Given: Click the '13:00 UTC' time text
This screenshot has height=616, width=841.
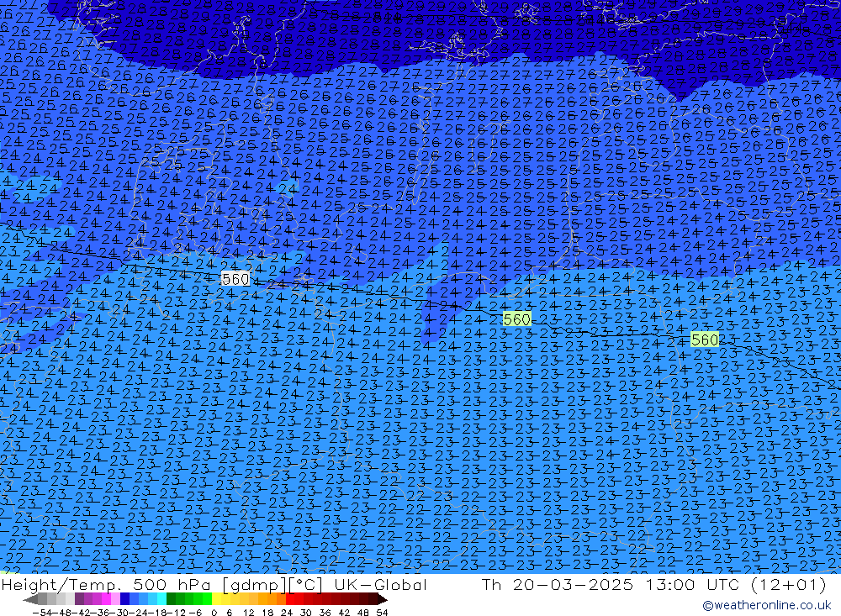Looking at the screenshot, I should pyautogui.click(x=693, y=584).
